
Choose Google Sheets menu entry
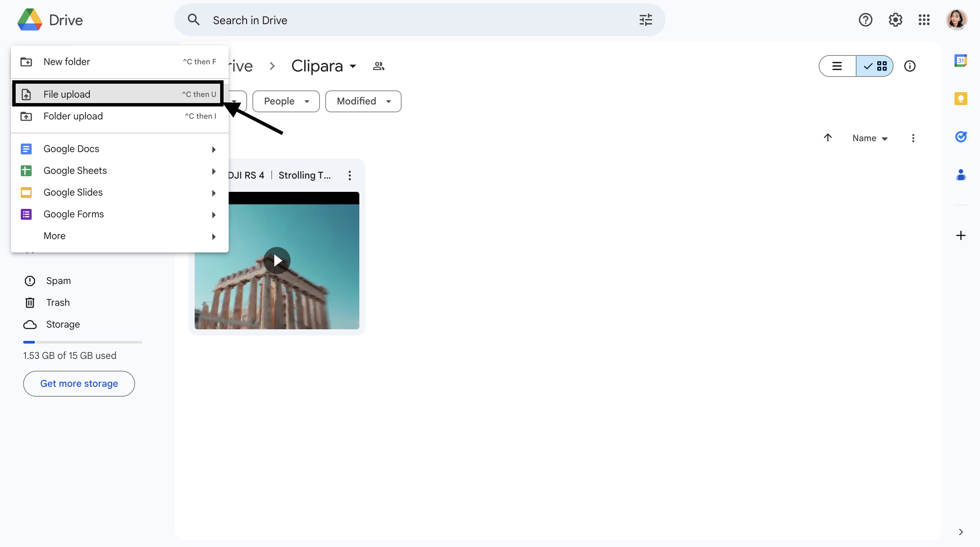[119, 170]
